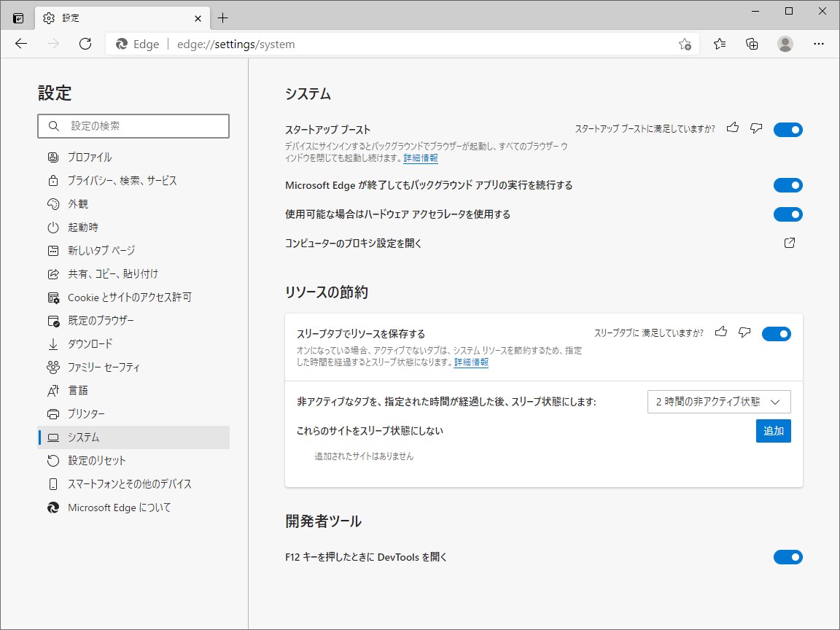Give thumbs-down feedback for スリープ タブ
This screenshot has height=630, width=840.
pos(744,332)
